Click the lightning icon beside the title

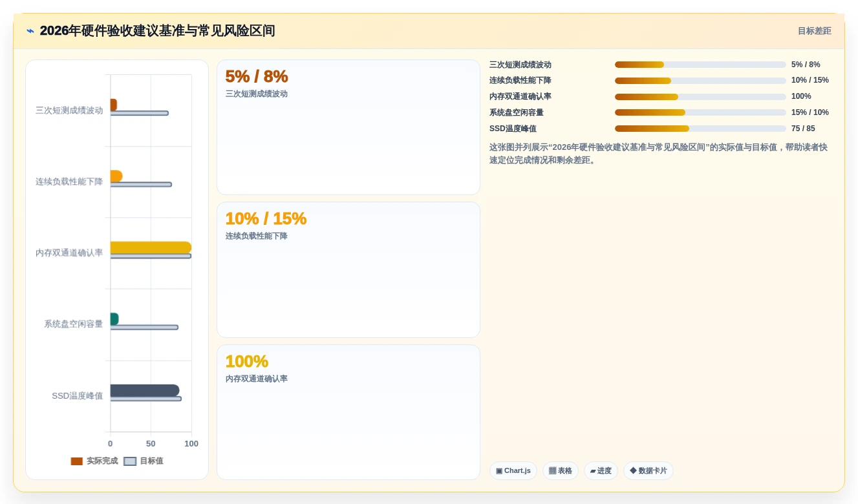coord(30,30)
